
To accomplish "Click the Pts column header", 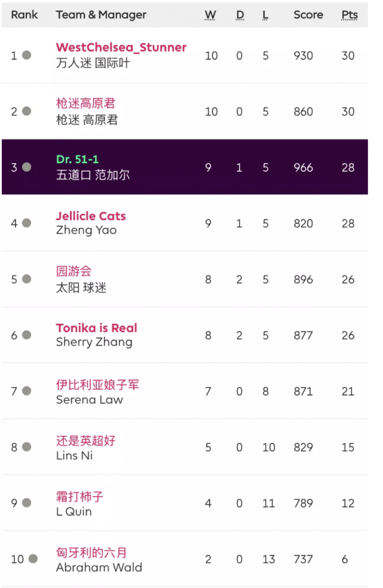I will click(349, 15).
